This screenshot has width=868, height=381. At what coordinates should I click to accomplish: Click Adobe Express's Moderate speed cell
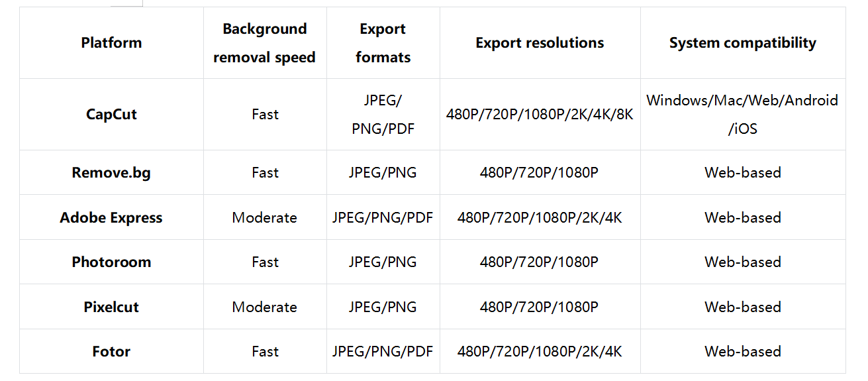pyautogui.click(x=264, y=217)
